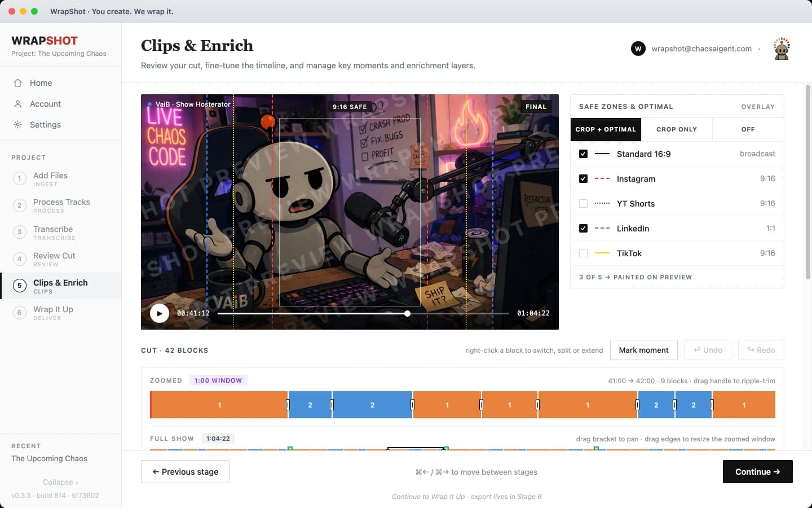The width and height of the screenshot is (812, 508).
Task: Click the version build 814 text
Action: point(55,496)
